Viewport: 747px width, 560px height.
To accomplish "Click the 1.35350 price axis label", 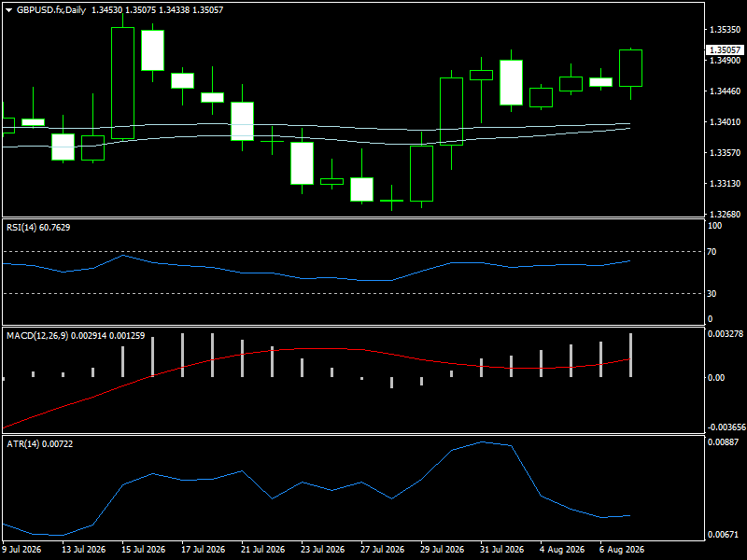I will pyautogui.click(x=726, y=30).
